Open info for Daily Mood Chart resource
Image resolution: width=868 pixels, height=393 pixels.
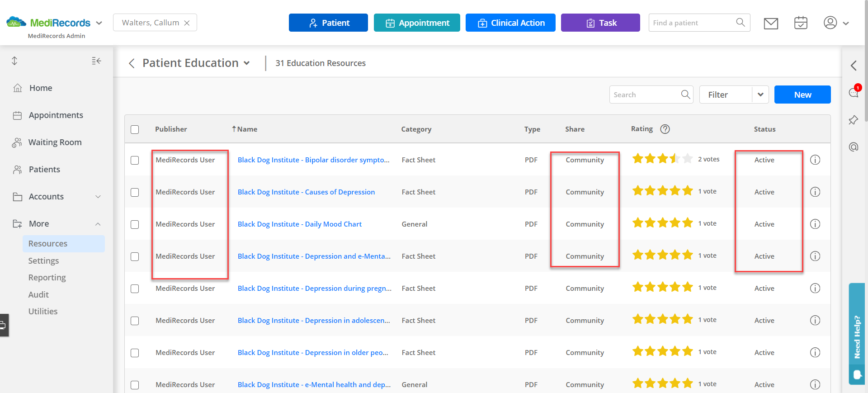pos(815,224)
